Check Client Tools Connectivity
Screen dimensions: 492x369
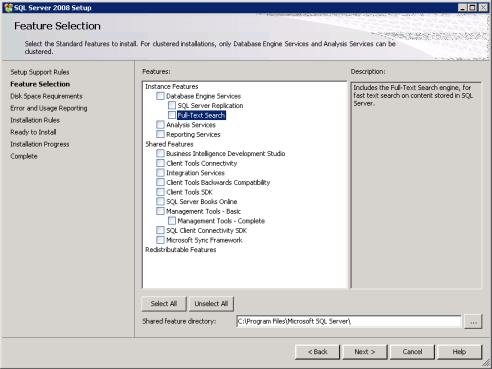pos(160,163)
